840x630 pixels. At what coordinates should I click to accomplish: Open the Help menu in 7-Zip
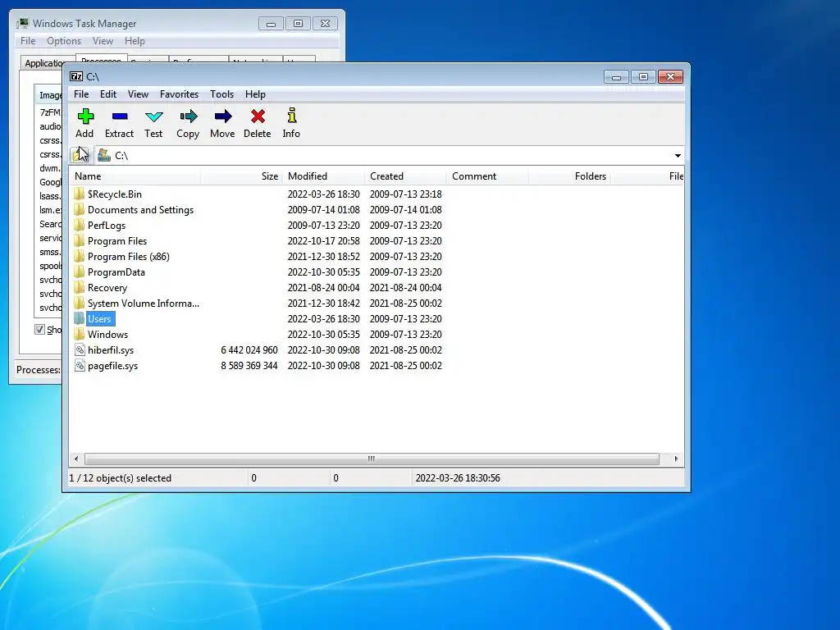click(256, 94)
